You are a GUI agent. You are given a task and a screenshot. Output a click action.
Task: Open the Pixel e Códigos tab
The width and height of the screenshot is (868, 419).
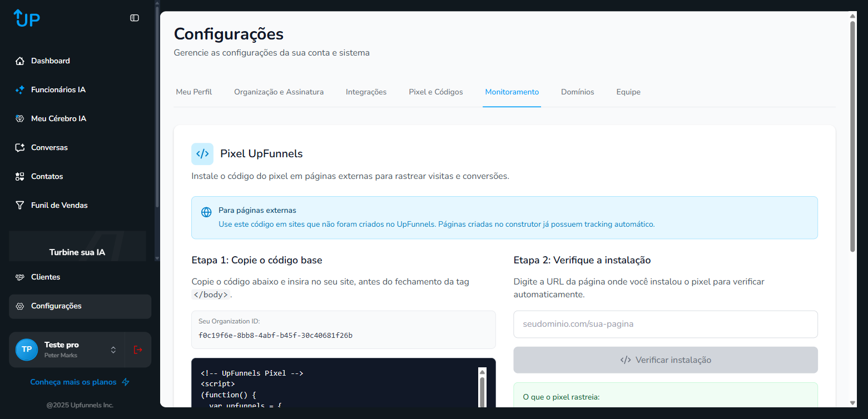click(x=435, y=92)
